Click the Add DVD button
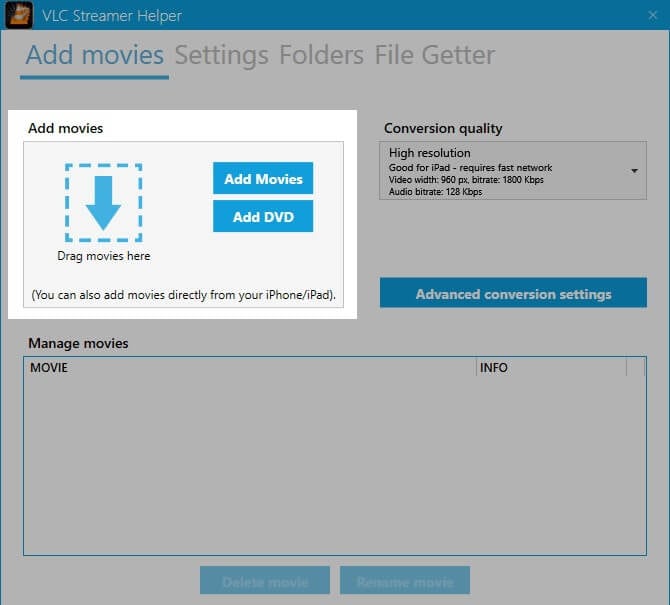The height and width of the screenshot is (605, 670). 263,217
